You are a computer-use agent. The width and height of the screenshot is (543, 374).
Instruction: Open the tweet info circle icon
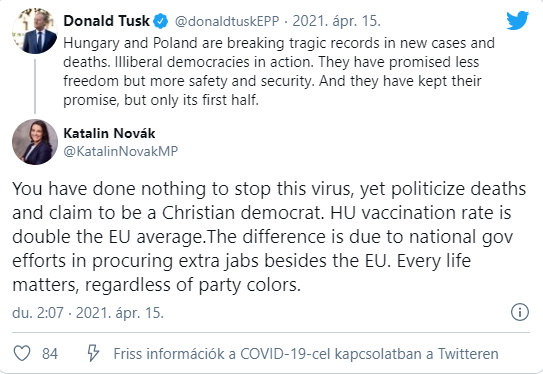(520, 312)
